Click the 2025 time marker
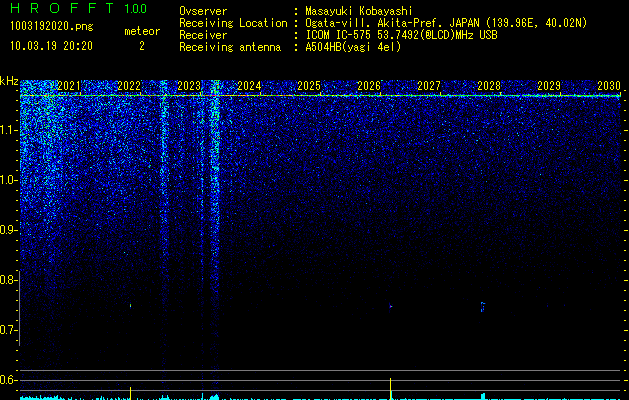Viewport: 629px width, 400px height. click(x=309, y=85)
